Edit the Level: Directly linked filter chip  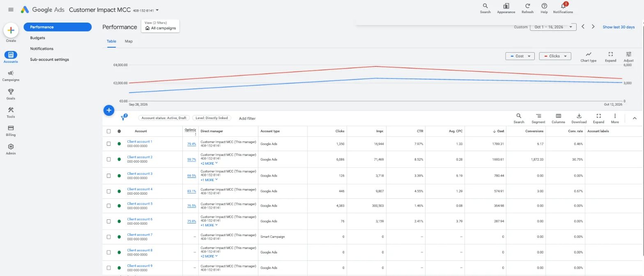point(212,118)
